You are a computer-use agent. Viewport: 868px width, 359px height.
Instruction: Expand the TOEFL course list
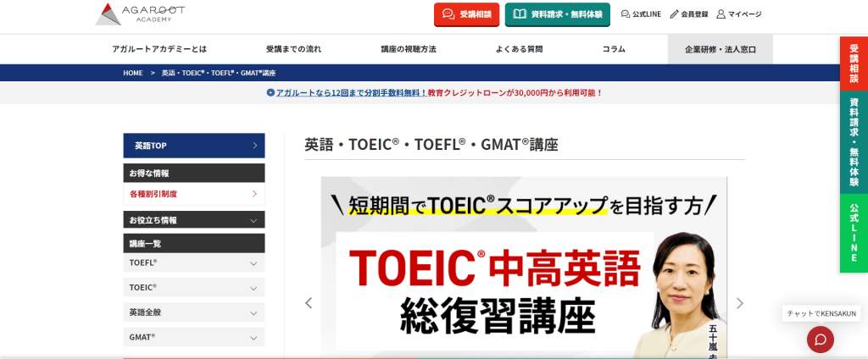[x=194, y=262]
